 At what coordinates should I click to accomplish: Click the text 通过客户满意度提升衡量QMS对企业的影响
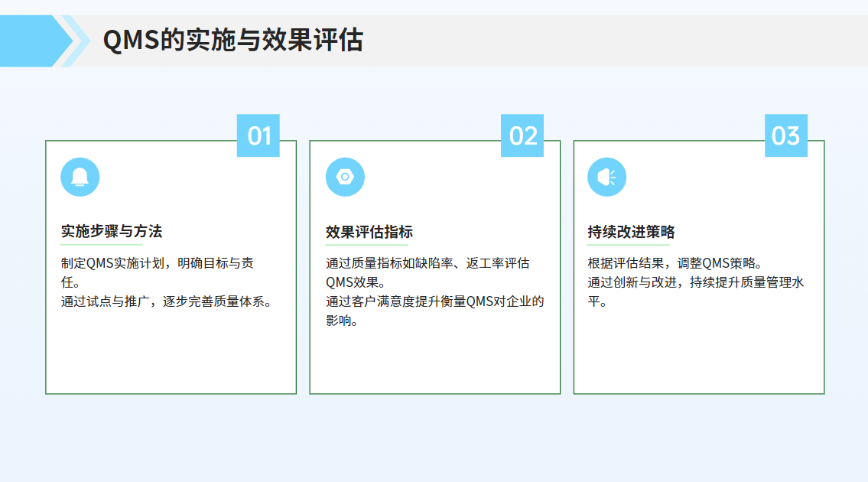(435, 311)
